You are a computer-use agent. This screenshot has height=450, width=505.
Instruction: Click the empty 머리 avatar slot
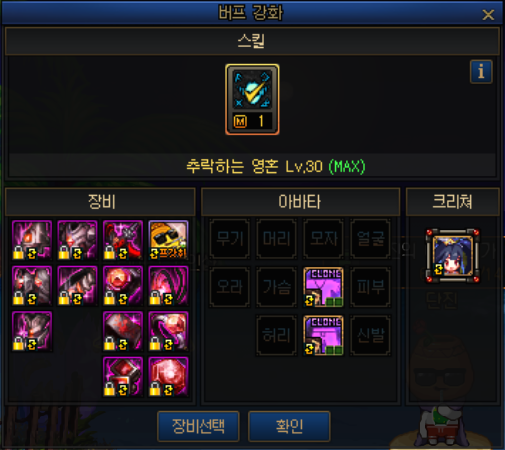(276, 239)
